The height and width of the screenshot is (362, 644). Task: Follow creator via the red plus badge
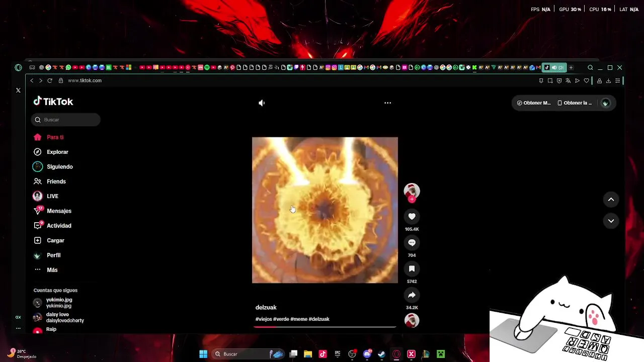[412, 199]
